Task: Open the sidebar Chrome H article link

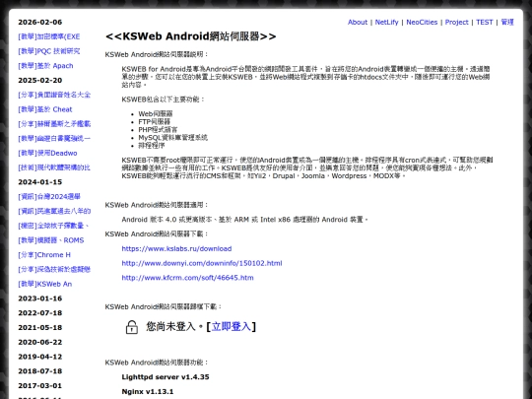Action: [x=44, y=255]
